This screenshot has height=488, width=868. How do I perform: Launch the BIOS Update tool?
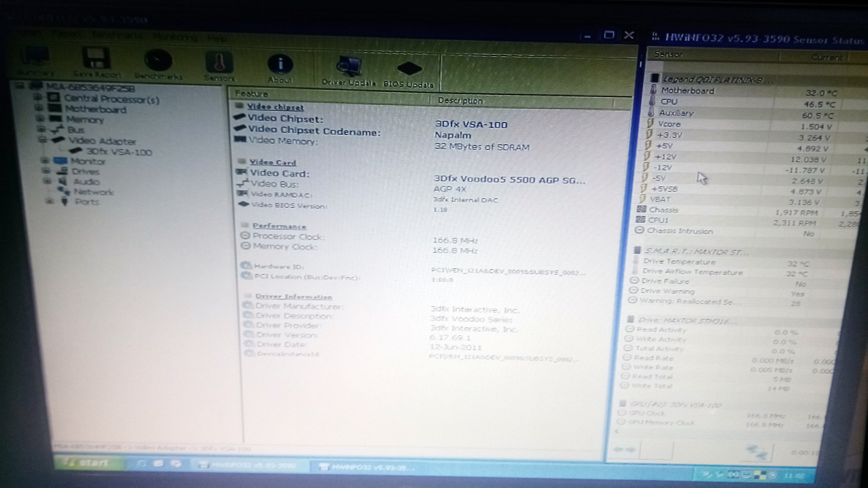408,74
